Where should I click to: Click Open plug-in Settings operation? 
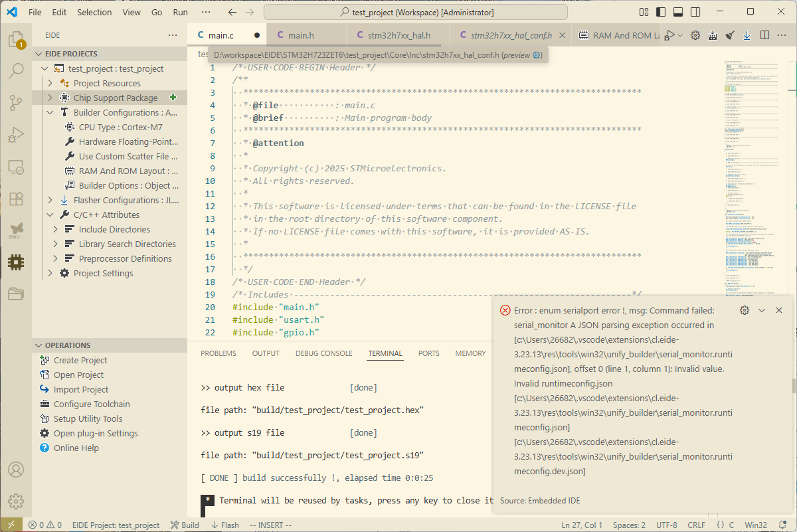click(x=96, y=433)
